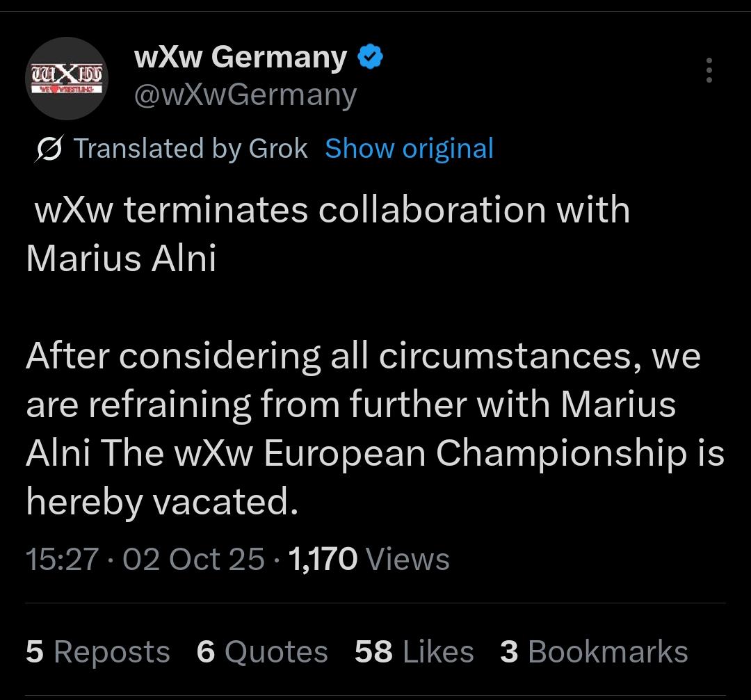Open the wXw Germany profile avatar
The width and height of the screenshot is (751, 700).
click(x=67, y=79)
